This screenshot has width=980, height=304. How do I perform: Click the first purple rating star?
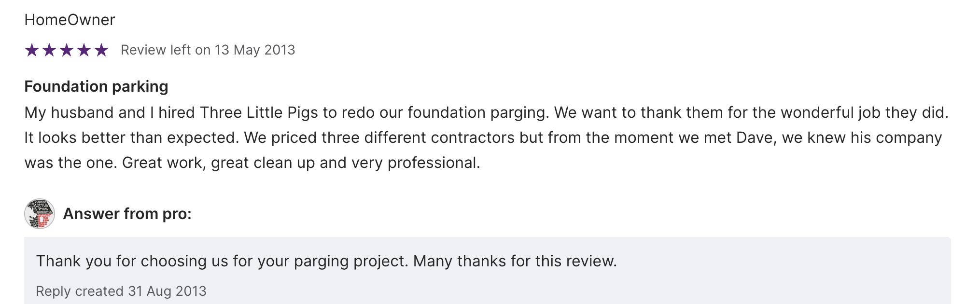click(32, 50)
